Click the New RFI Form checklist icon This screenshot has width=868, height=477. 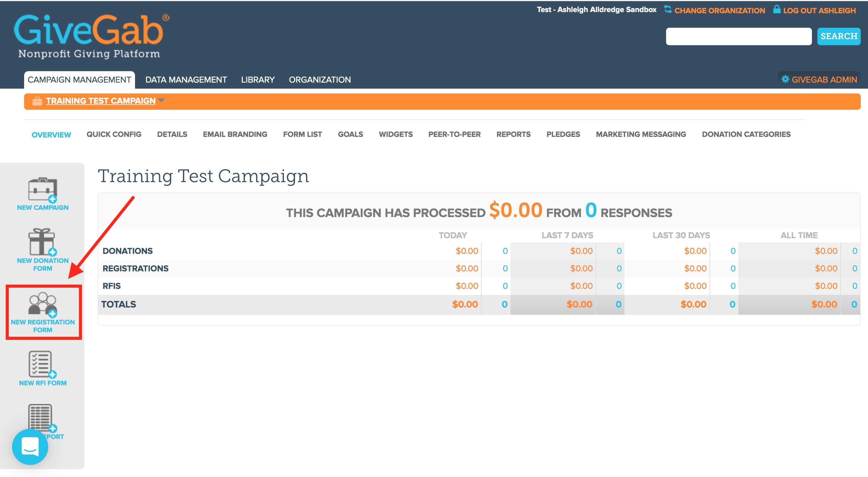[43, 365]
